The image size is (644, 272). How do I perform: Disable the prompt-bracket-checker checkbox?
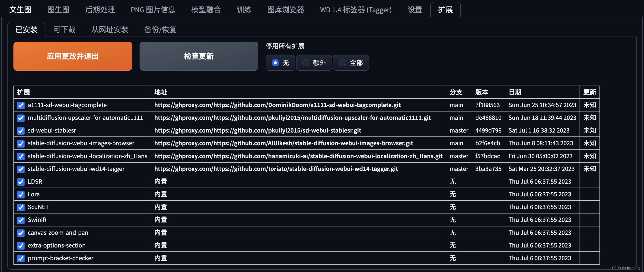[x=21, y=259]
